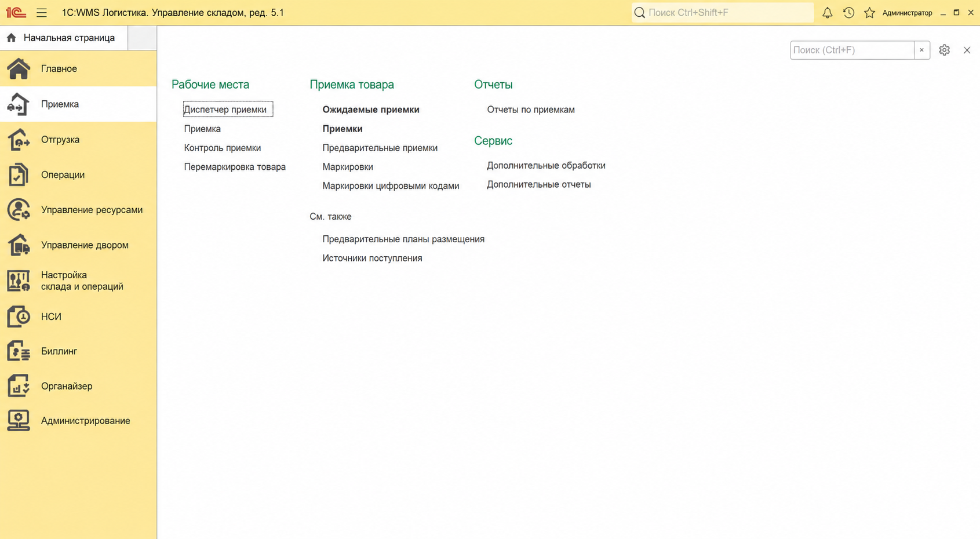This screenshot has width=980, height=539.
Task: Click the См. также label
Action: pos(330,217)
